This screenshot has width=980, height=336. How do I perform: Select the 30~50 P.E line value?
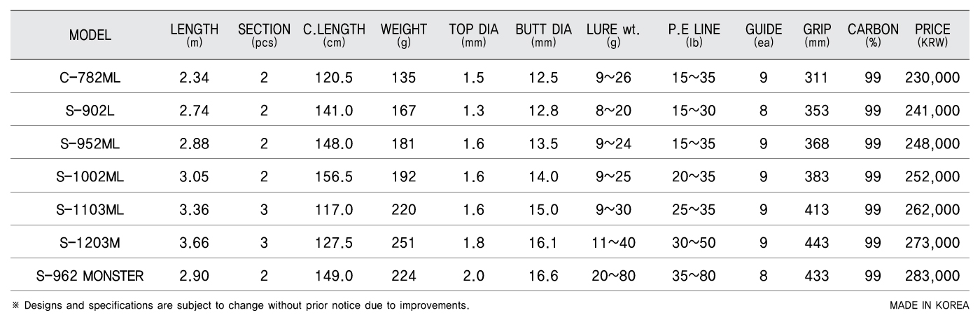point(694,244)
